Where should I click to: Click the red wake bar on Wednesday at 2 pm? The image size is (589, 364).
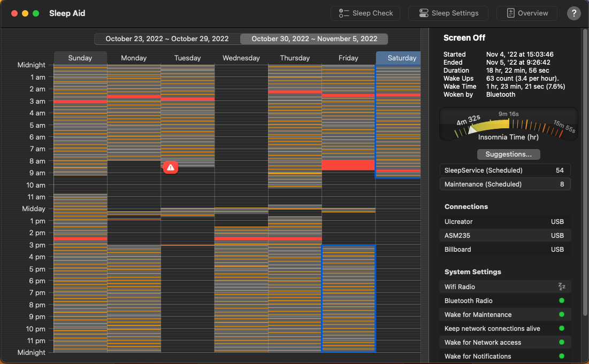pyautogui.click(x=241, y=239)
